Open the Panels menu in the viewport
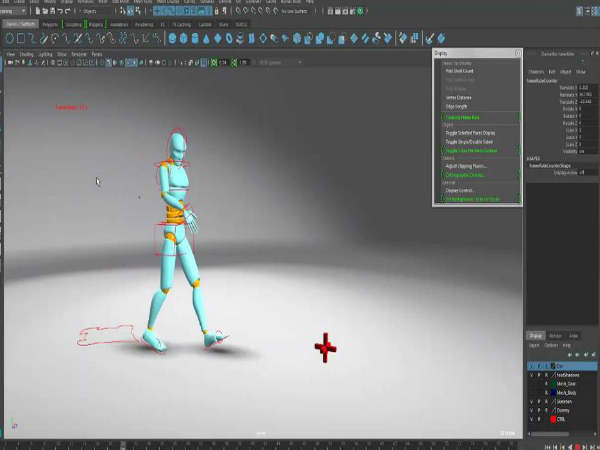The height and width of the screenshot is (450, 600). pos(97,54)
